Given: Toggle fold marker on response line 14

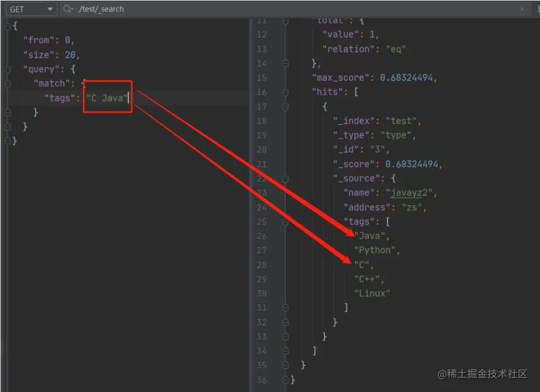Looking at the screenshot, I should 285,63.
